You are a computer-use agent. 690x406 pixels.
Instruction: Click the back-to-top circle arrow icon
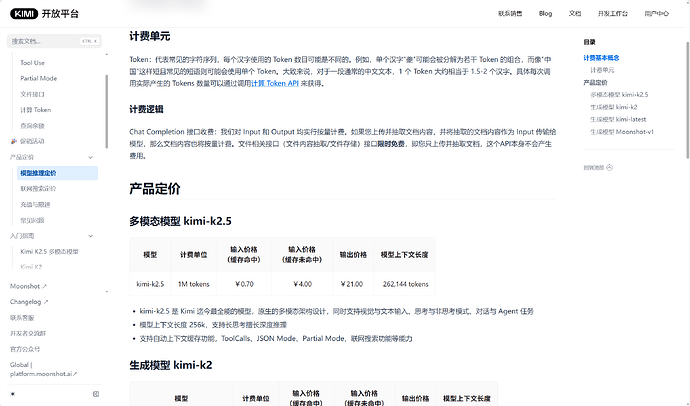(x=609, y=168)
